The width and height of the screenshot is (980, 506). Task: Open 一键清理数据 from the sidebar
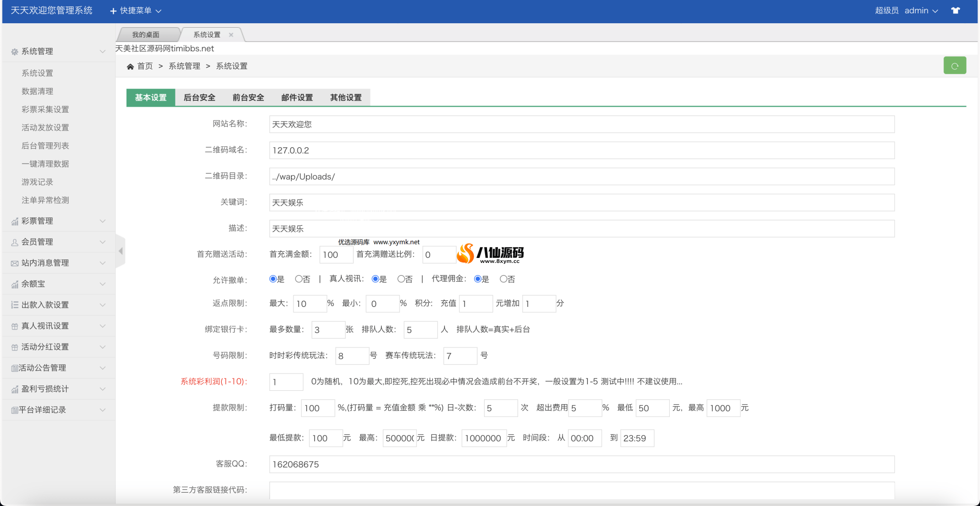[x=45, y=164]
